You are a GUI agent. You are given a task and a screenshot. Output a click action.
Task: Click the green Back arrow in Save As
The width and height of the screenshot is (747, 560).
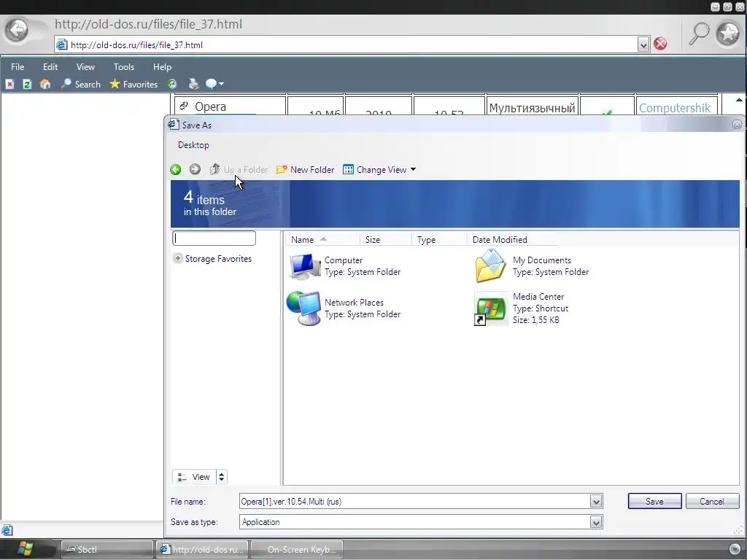click(175, 169)
